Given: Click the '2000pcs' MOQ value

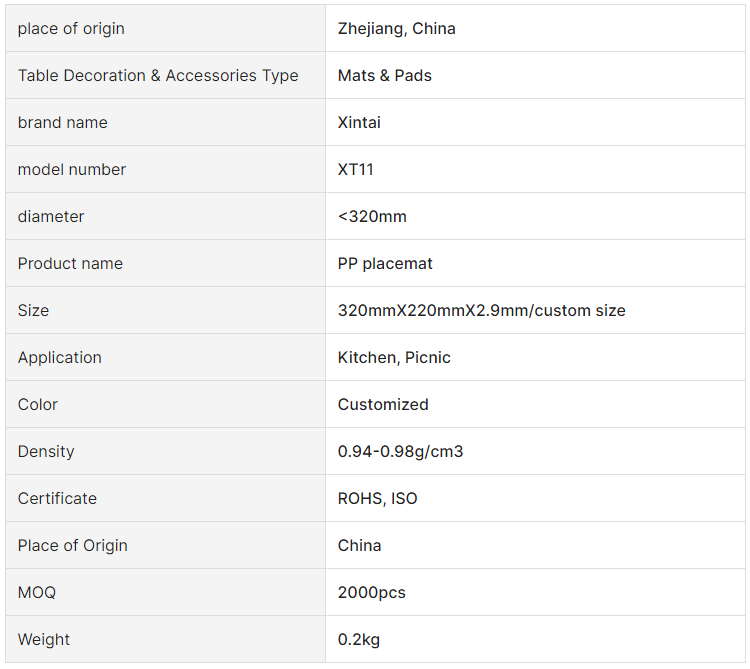Looking at the screenshot, I should pyautogui.click(x=372, y=593).
